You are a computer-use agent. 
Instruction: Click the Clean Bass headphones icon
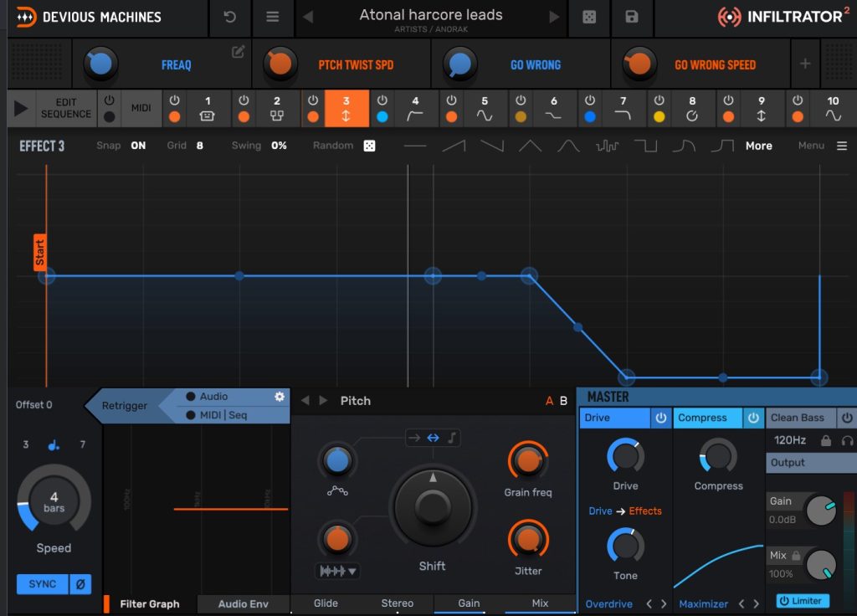pyautogui.click(x=847, y=440)
